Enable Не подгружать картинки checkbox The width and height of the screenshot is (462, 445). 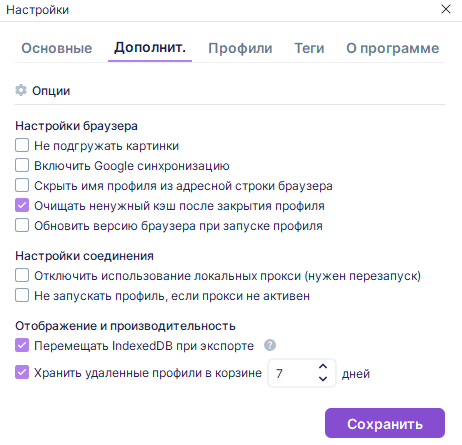point(22,145)
